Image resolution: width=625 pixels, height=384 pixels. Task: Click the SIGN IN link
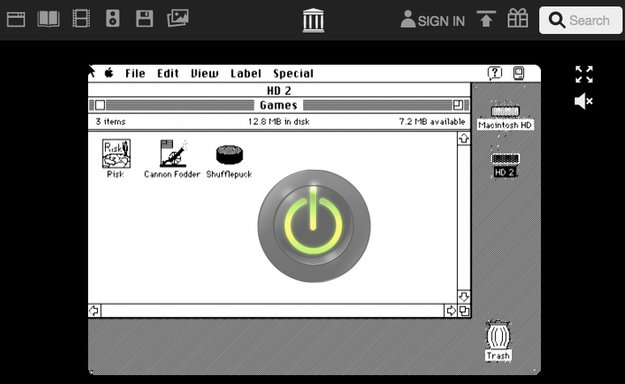pyautogui.click(x=432, y=20)
